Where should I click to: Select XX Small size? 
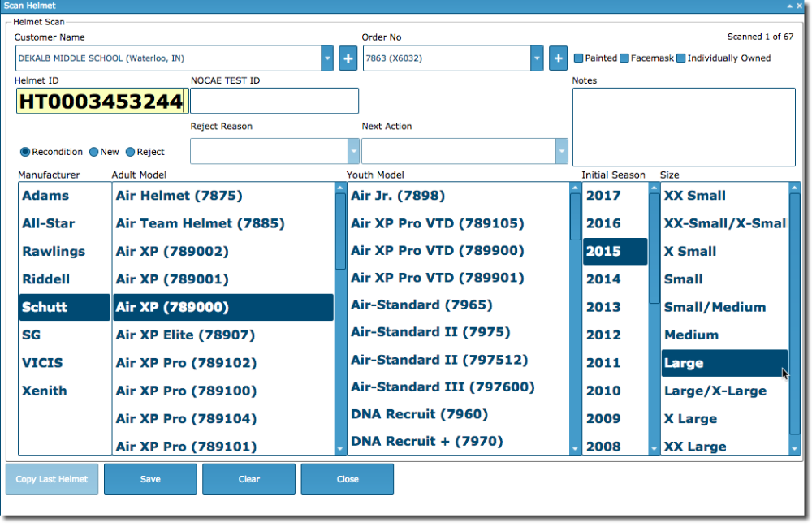point(725,196)
